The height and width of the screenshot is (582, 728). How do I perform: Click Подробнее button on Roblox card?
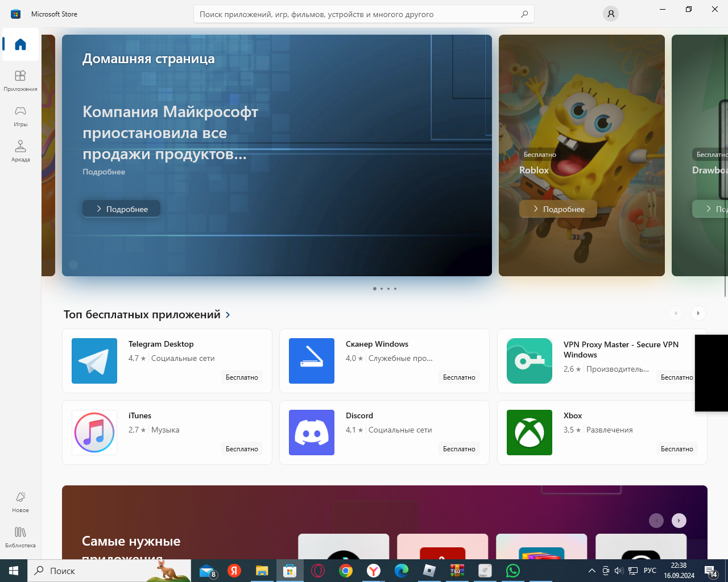pos(558,209)
